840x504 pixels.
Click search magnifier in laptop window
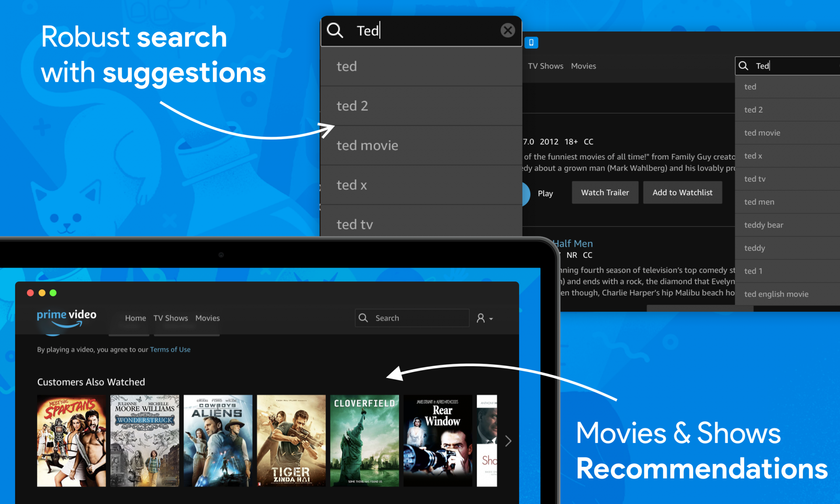pyautogui.click(x=363, y=318)
